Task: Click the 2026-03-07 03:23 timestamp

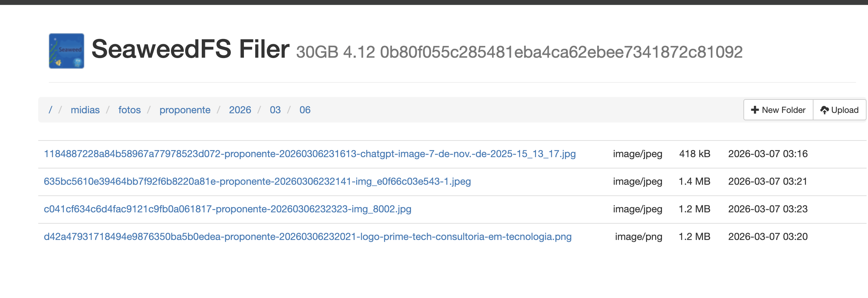Action: pos(767,209)
